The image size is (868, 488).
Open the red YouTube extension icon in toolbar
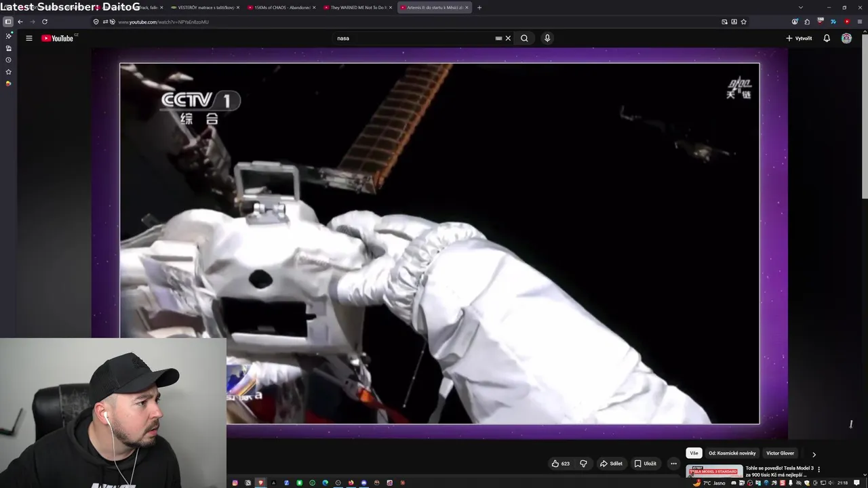[x=847, y=22]
